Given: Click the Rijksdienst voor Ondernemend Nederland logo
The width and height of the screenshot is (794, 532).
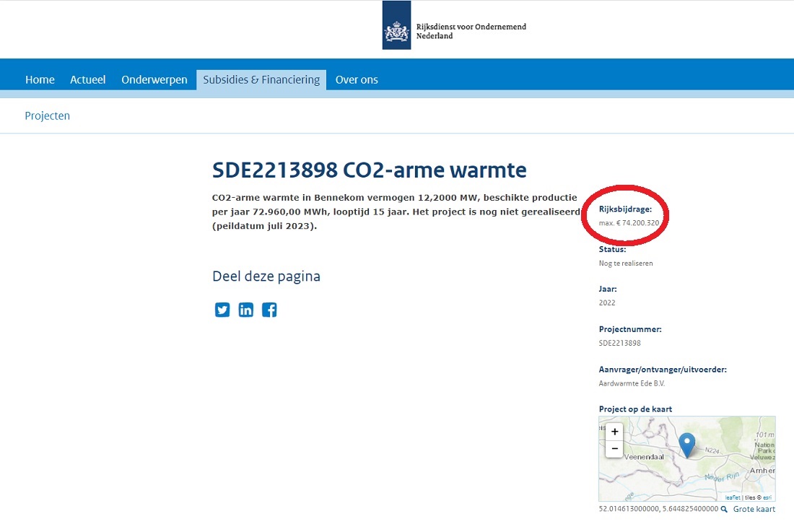Looking at the screenshot, I should [454, 25].
